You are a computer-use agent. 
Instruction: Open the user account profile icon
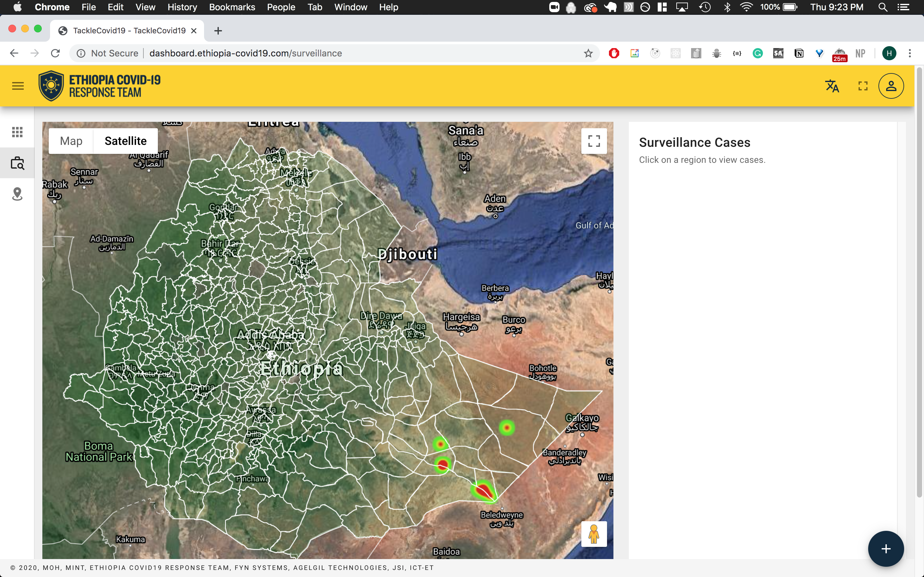coord(891,86)
